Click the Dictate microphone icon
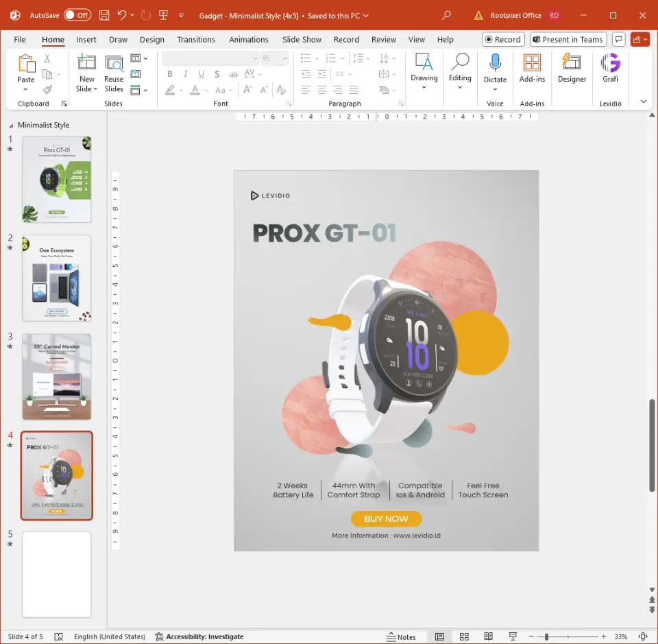658x644 pixels. tap(495, 63)
